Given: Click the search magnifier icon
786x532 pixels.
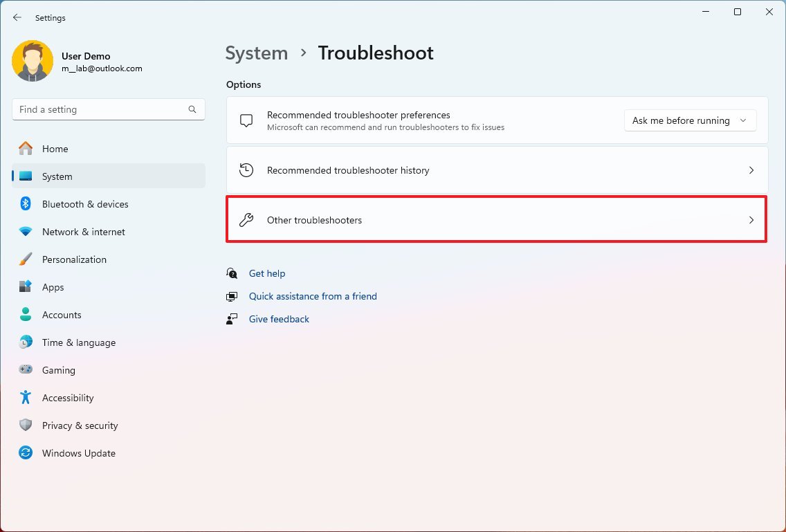Looking at the screenshot, I should (x=192, y=109).
